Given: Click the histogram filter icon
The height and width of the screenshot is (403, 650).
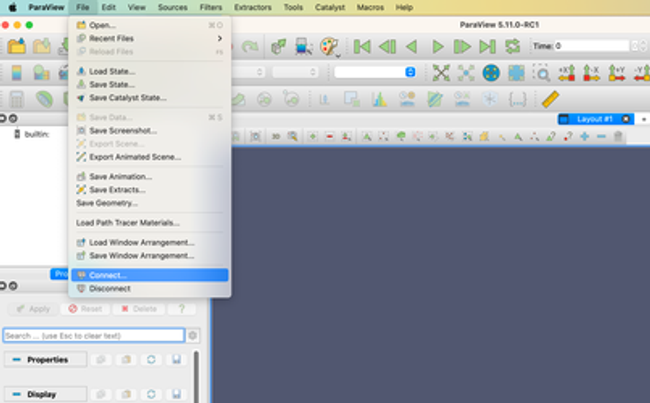Looking at the screenshot, I should click(379, 100).
